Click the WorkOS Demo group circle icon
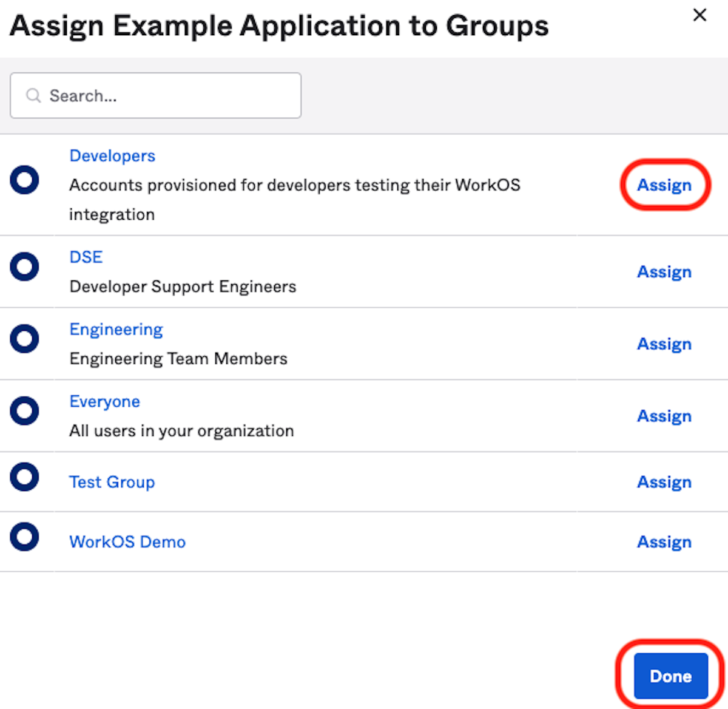 tap(24, 537)
